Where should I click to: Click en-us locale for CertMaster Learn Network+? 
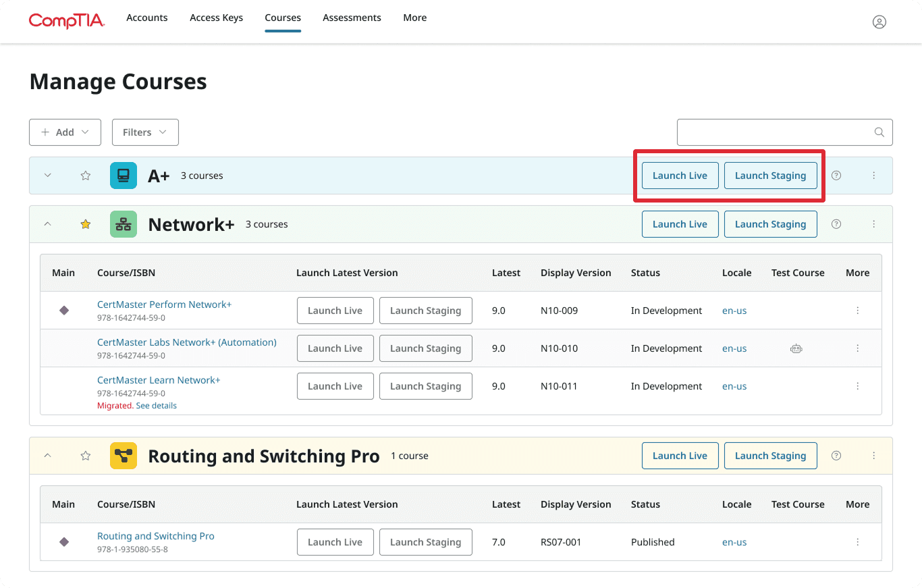[734, 386]
